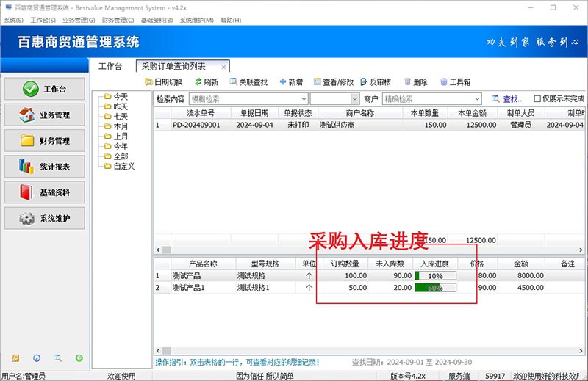This screenshot has width=588, height=381.
Task: Sort by 订购数量 column header
Action: tap(345, 264)
